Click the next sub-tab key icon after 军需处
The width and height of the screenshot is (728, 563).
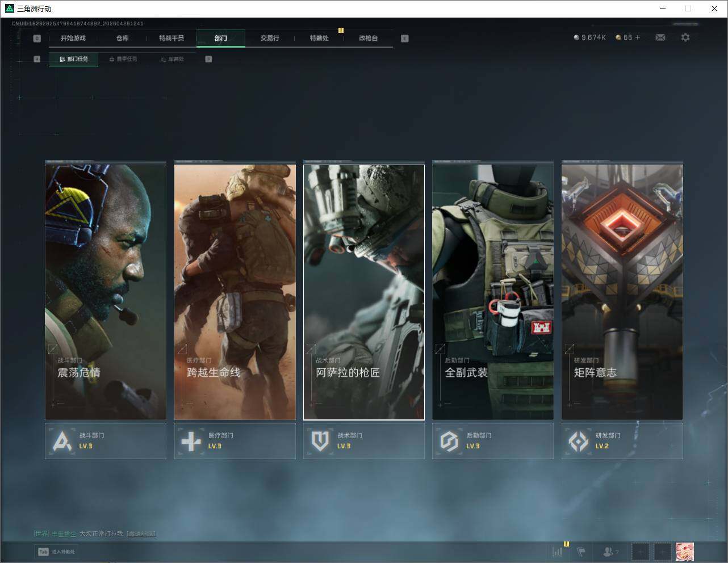pos(208,59)
